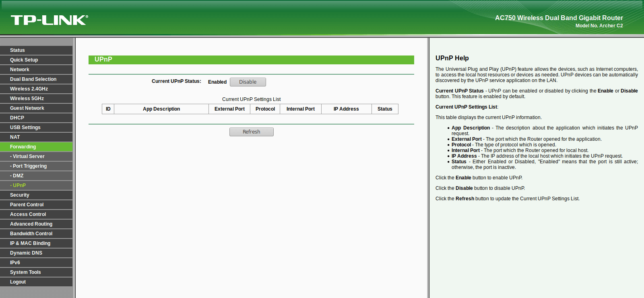Go to IPv6 settings

(x=36, y=263)
